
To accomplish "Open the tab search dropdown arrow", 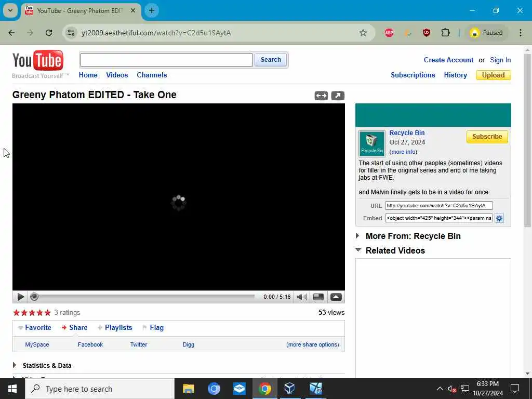I will [x=10, y=10].
